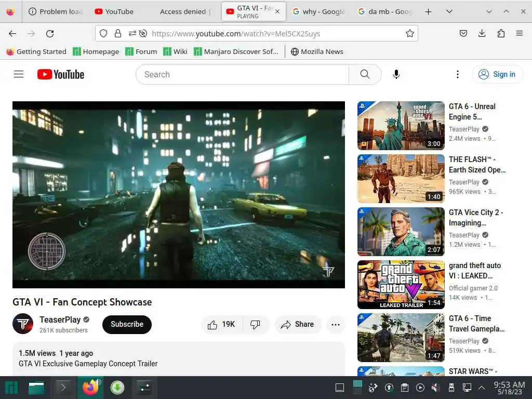
Task: Open the site permissions icon in address bar
Action: (132, 33)
